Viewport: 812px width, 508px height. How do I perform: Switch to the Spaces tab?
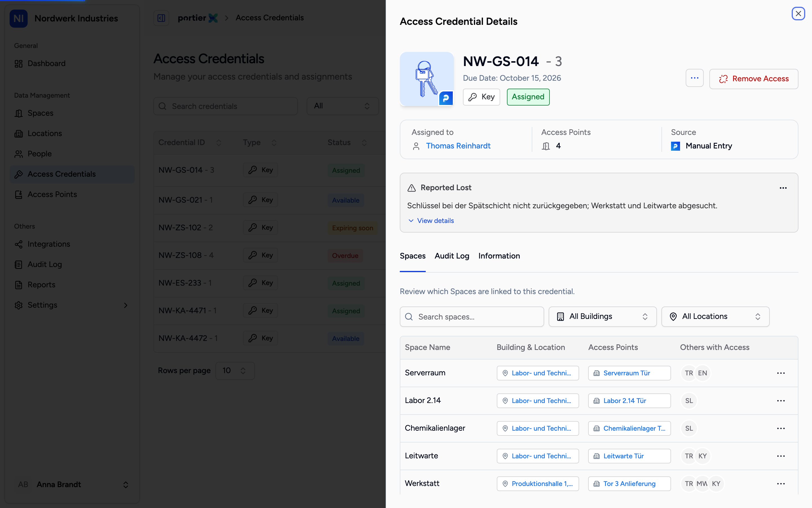pos(412,256)
